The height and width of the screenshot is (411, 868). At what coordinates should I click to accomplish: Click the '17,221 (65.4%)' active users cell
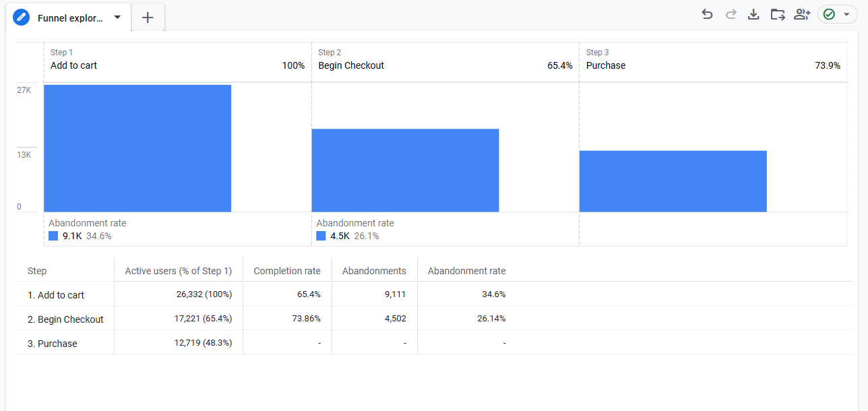click(x=203, y=319)
